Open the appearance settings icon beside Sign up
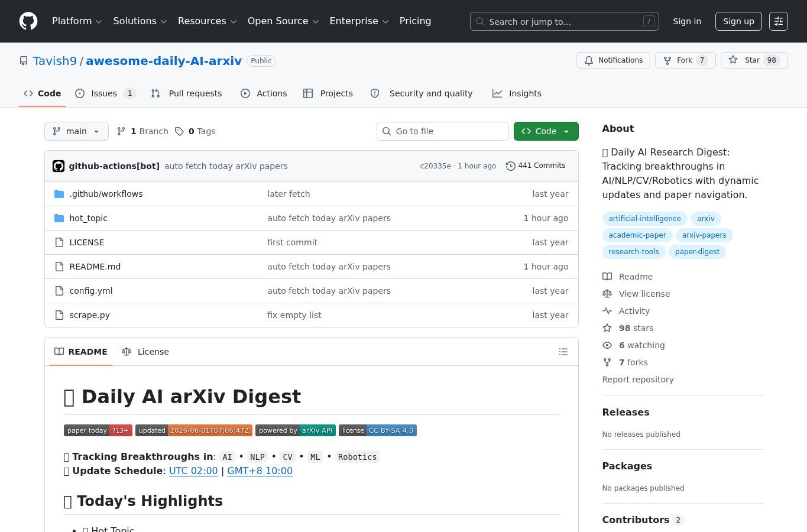Image resolution: width=807 pixels, height=532 pixels. click(779, 21)
